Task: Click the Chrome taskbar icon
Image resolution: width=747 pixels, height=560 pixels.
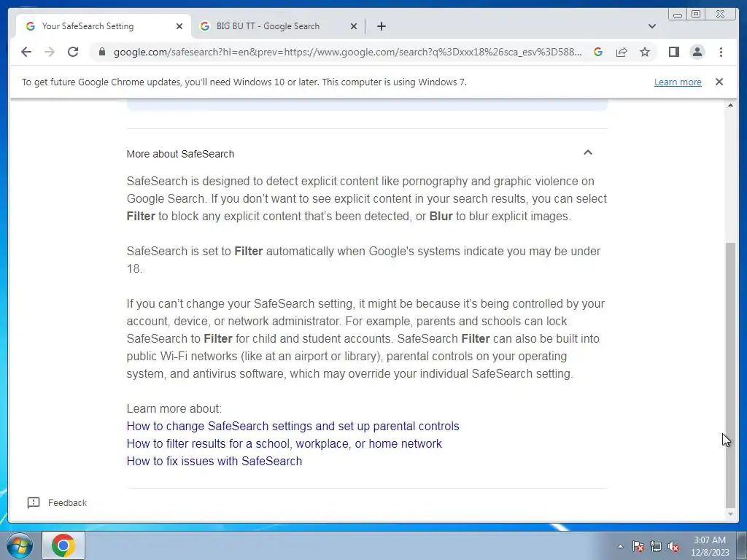Action: [x=63, y=545]
